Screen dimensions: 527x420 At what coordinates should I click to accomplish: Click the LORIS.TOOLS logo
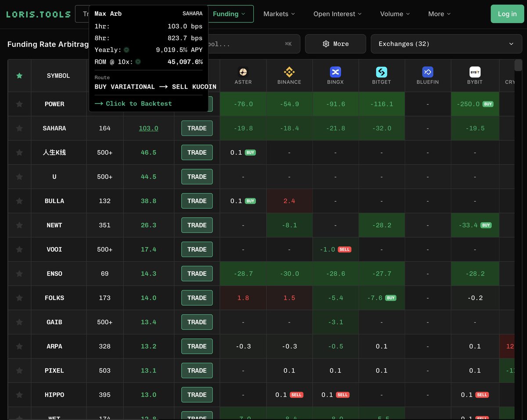tap(38, 14)
